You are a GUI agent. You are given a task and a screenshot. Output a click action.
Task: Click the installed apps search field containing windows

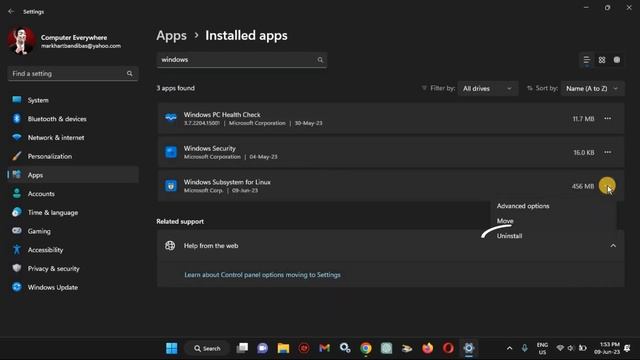click(x=242, y=60)
